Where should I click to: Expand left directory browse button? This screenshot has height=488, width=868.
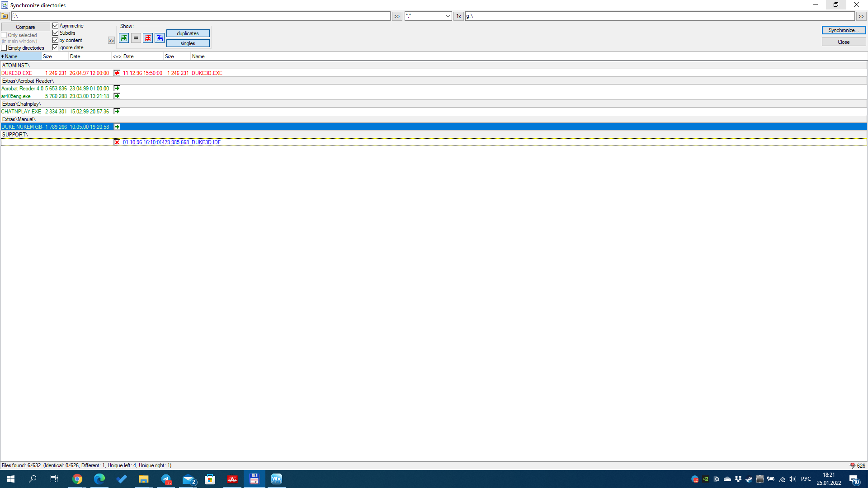pos(396,16)
